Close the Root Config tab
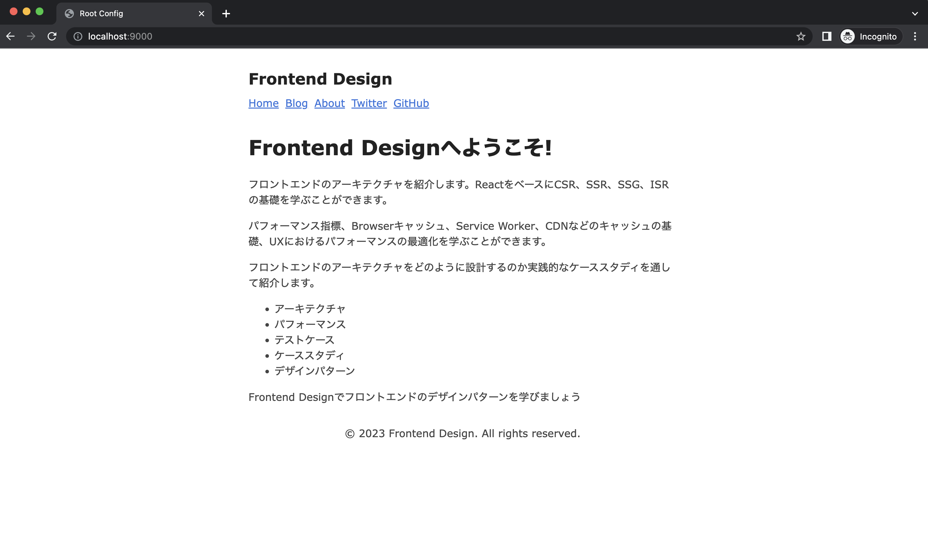Viewport: 928px width, 560px height. [x=202, y=14]
